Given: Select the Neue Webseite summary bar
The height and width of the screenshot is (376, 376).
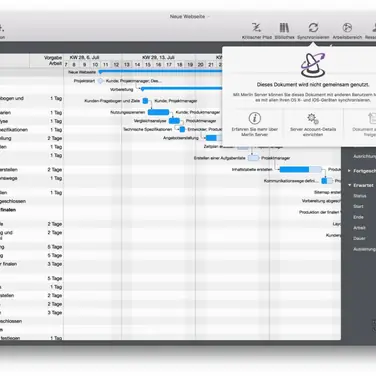Looking at the screenshot, I should coord(161,72).
